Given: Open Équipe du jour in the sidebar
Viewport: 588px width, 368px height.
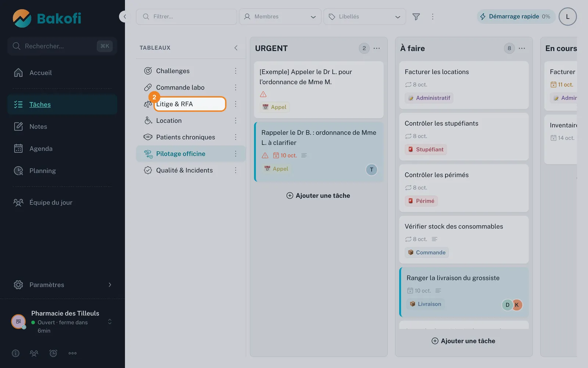Looking at the screenshot, I should (62, 202).
